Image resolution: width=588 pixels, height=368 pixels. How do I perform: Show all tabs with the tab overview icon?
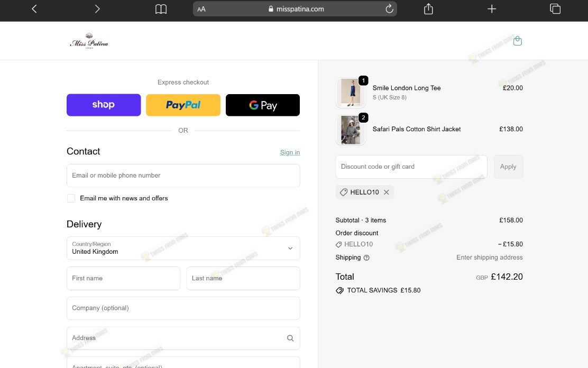click(x=555, y=8)
